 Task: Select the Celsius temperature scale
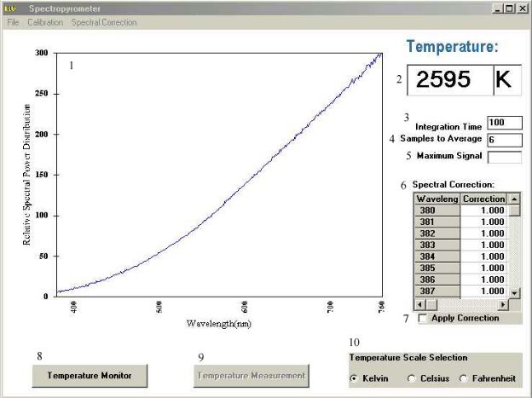pos(411,378)
